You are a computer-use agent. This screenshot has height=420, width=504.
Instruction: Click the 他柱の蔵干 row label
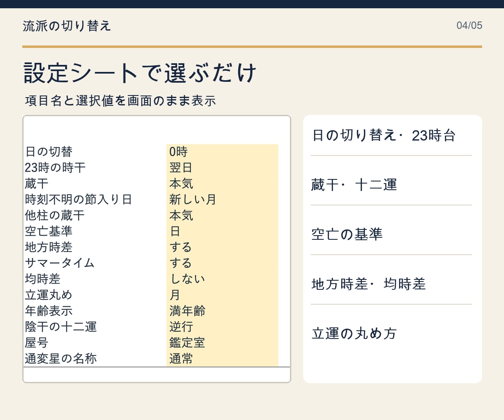click(55, 215)
